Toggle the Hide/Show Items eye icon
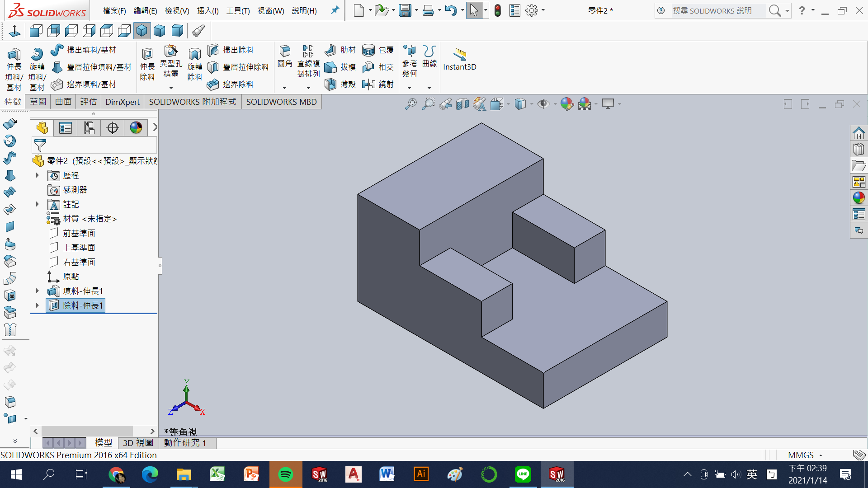 (x=543, y=104)
